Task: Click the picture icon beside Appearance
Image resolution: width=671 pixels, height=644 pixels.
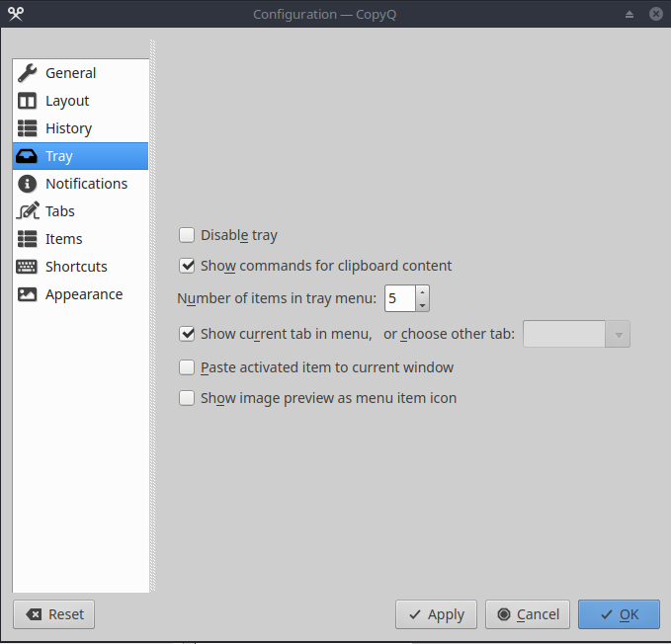Action: pyautogui.click(x=28, y=294)
